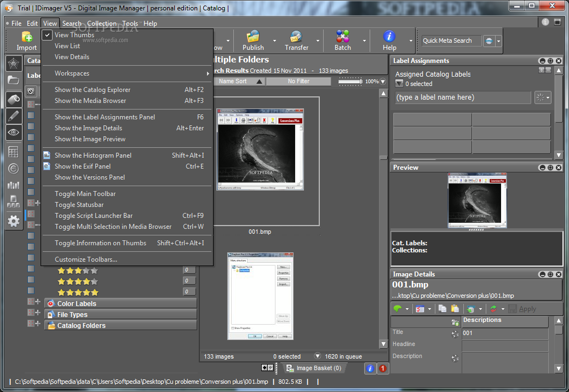Open the Transfer dropdown arrow
569x392 pixels.
pos(318,41)
